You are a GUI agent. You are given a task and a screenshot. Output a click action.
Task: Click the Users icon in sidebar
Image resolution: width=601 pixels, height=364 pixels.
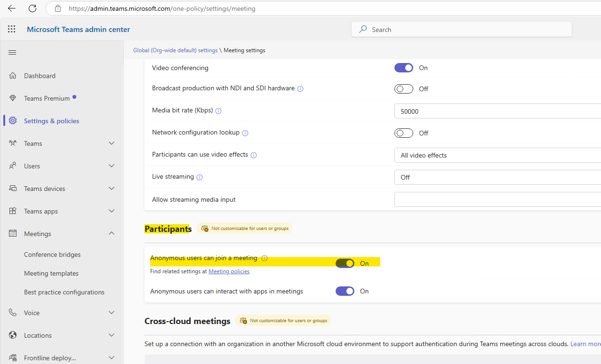click(x=13, y=166)
